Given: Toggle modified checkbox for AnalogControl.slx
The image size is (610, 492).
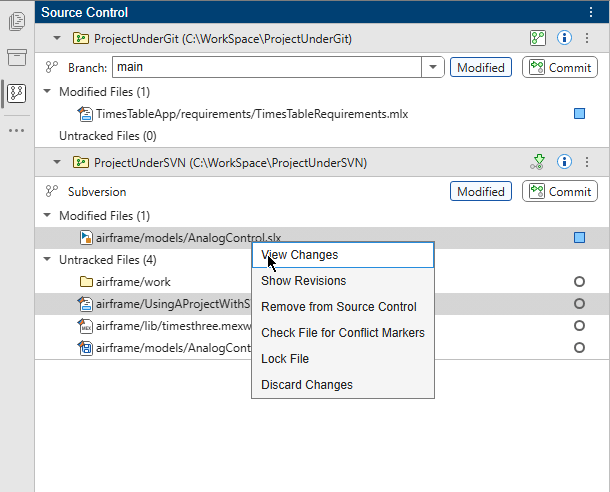Looking at the screenshot, I should click(x=579, y=237).
